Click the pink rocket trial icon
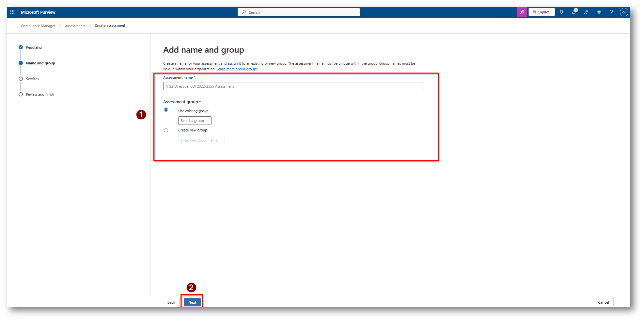Viewport: 644px width, 321px height. coord(522,12)
